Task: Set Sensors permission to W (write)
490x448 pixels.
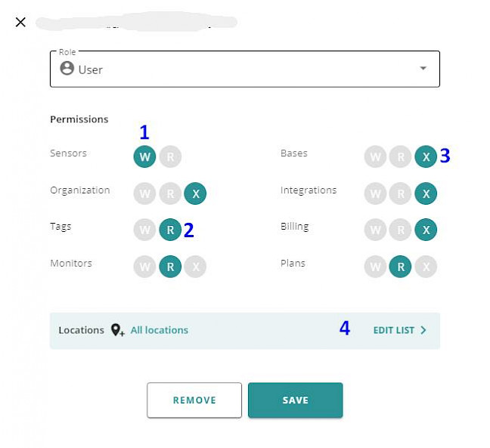Action: coord(144,156)
